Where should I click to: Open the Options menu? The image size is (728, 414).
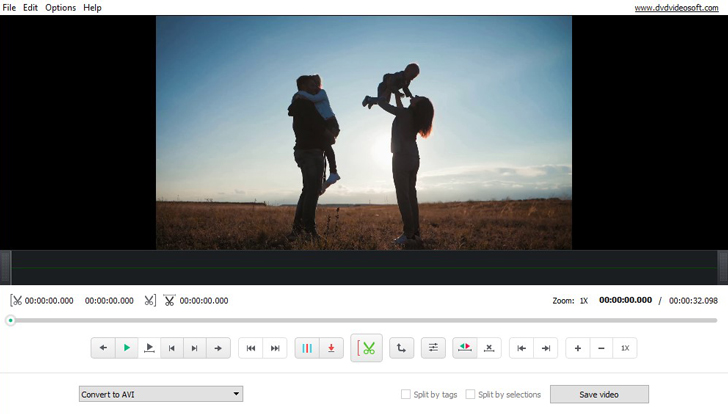(60, 7)
